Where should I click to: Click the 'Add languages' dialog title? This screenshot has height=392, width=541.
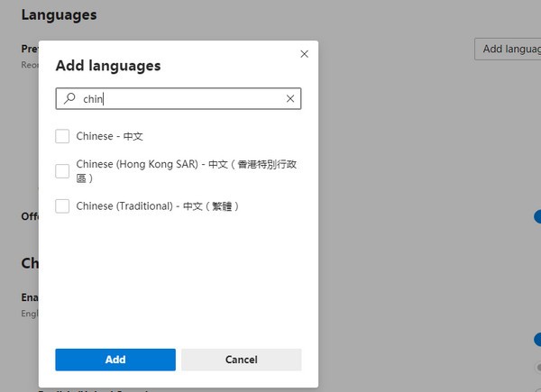coord(108,66)
